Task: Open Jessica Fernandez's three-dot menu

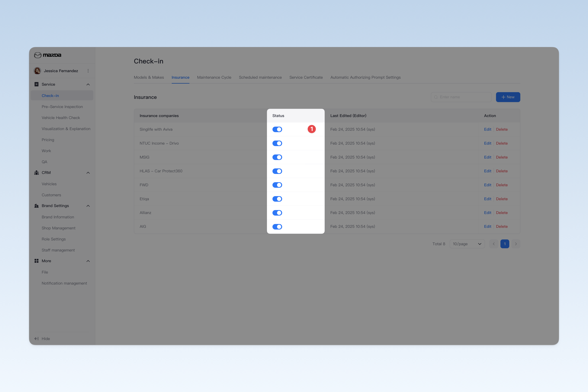Action: coord(88,71)
